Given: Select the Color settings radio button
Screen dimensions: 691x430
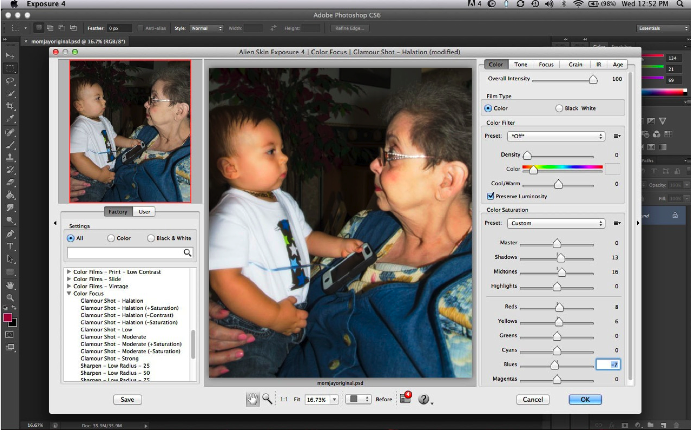Looking at the screenshot, I should [x=111, y=238].
